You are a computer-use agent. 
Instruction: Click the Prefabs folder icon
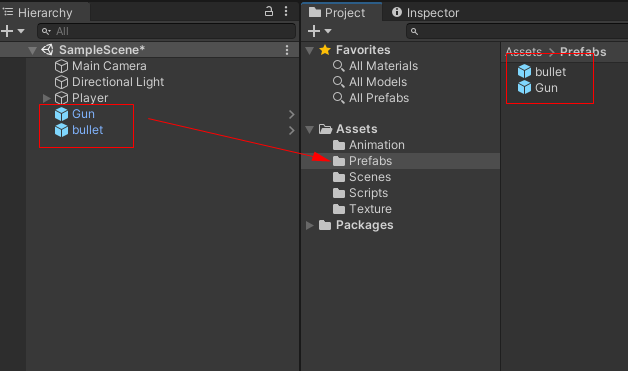(339, 161)
